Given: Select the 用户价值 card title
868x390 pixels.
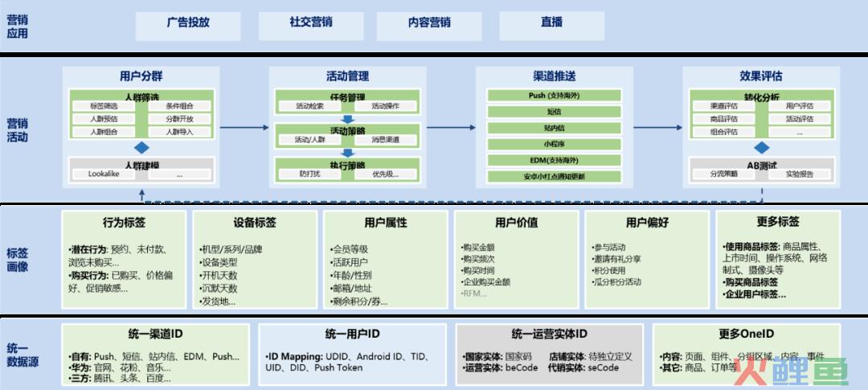Looking at the screenshot, I should pyautogui.click(x=516, y=224).
